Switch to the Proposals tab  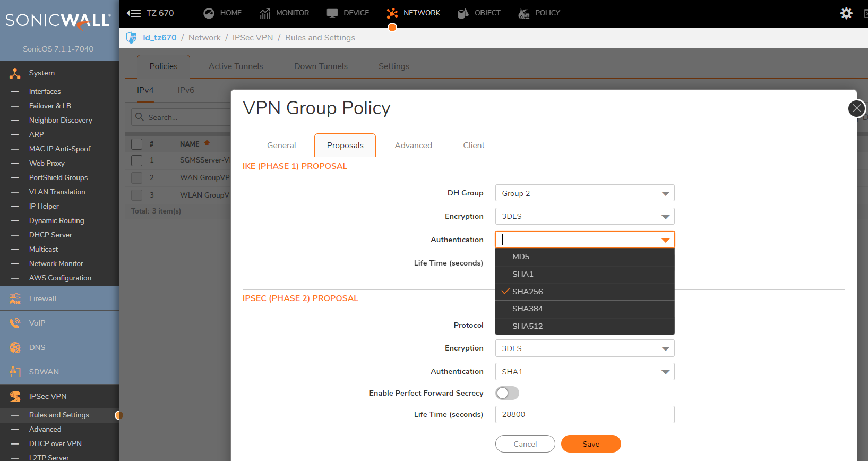pyautogui.click(x=345, y=146)
